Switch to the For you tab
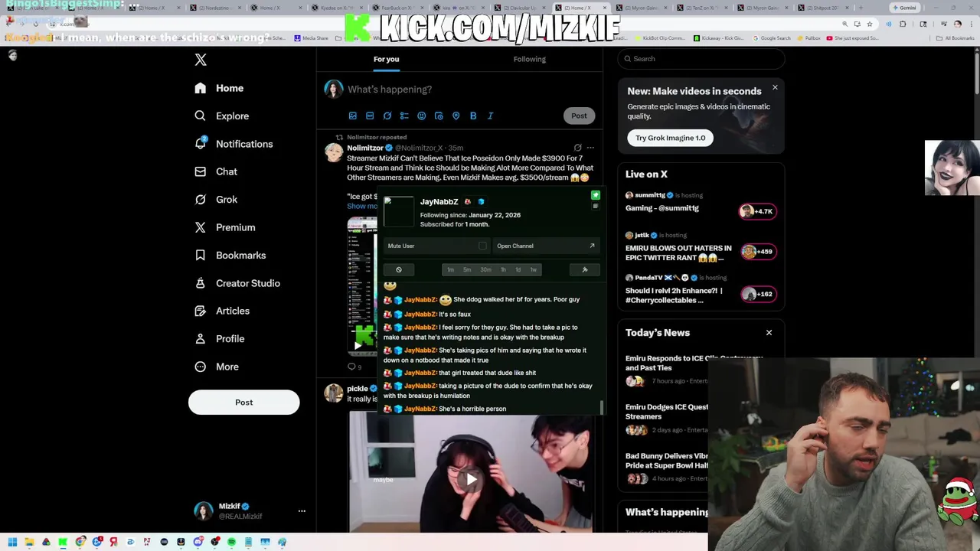The image size is (980, 551). point(386,59)
